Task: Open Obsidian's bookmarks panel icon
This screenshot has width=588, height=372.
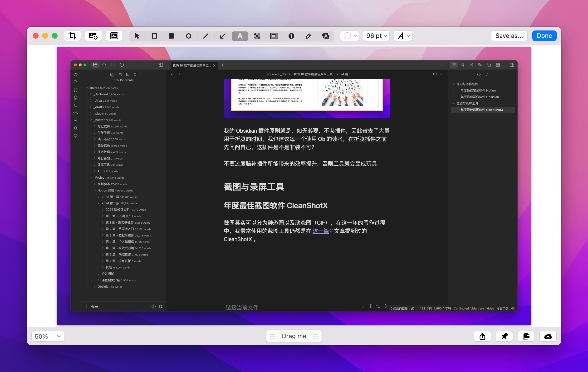Action: (113, 65)
